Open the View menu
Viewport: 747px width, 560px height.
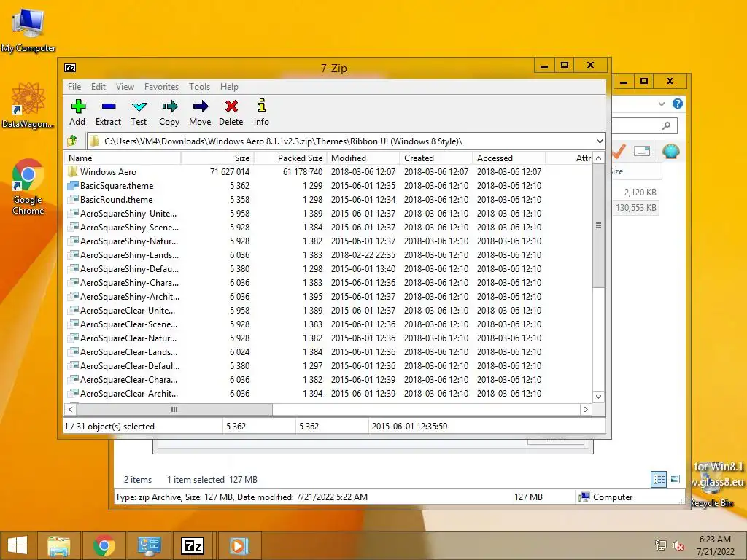pos(125,87)
